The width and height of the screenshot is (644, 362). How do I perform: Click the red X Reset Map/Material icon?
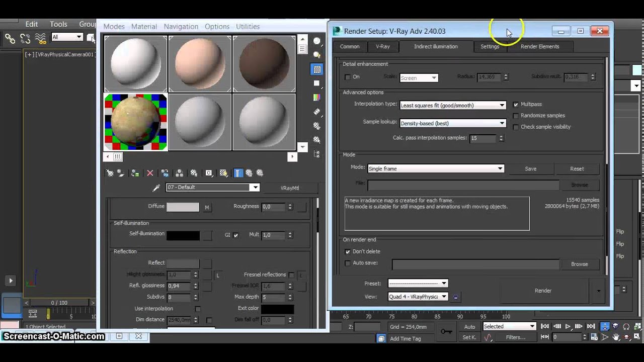pos(150,173)
